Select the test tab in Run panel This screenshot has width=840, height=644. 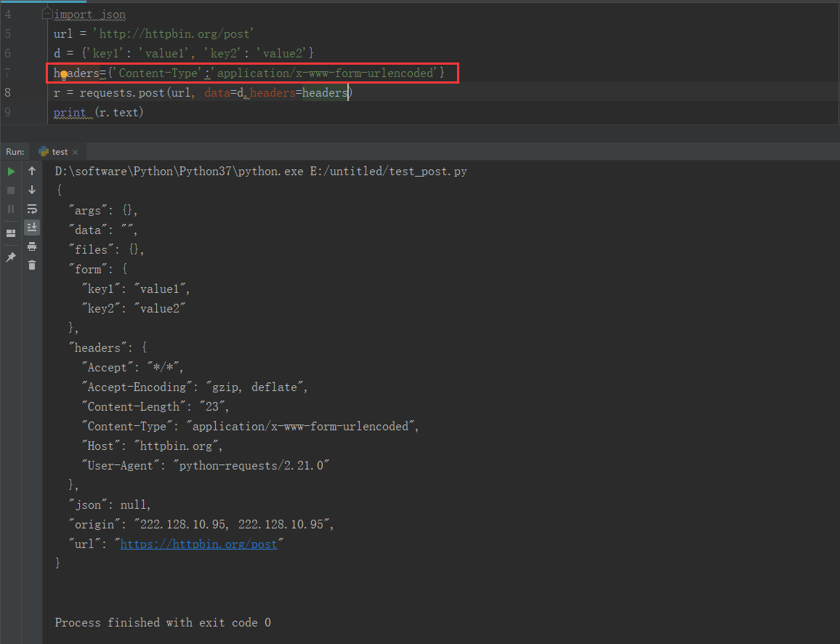pyautogui.click(x=59, y=152)
